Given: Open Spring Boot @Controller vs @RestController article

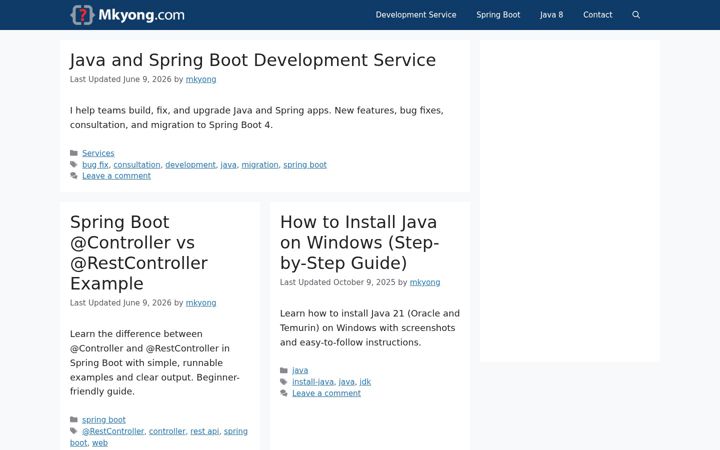Looking at the screenshot, I should click(x=139, y=253).
